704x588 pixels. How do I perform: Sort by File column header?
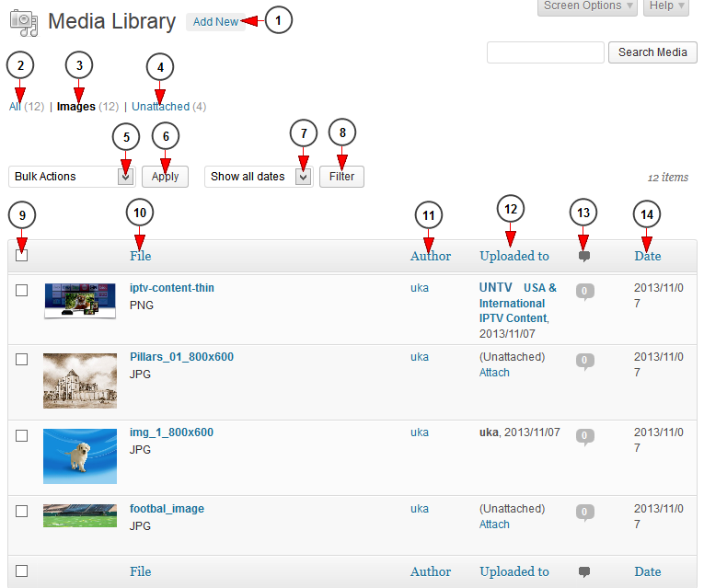(x=141, y=257)
